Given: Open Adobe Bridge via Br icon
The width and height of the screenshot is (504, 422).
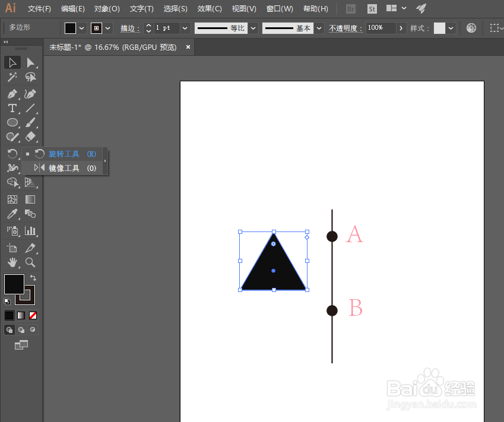Looking at the screenshot, I should 351,9.
